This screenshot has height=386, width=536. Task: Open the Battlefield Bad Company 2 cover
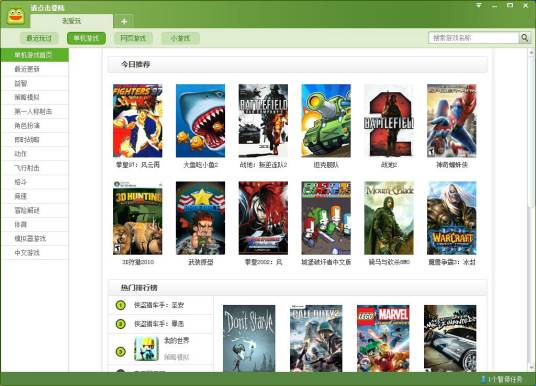(263, 121)
